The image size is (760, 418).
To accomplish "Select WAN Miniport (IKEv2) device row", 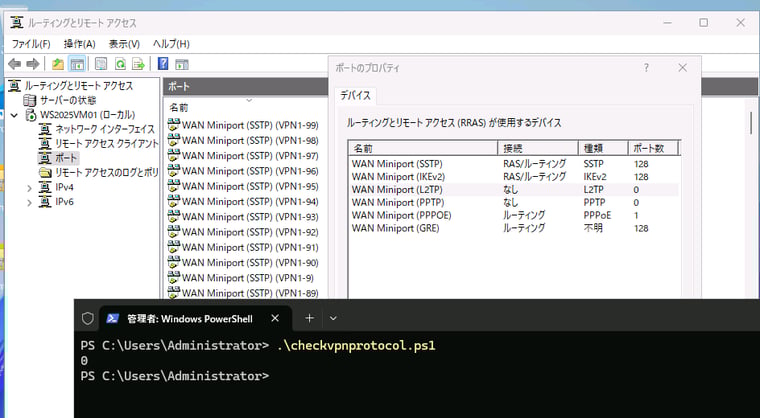I will pos(513,177).
